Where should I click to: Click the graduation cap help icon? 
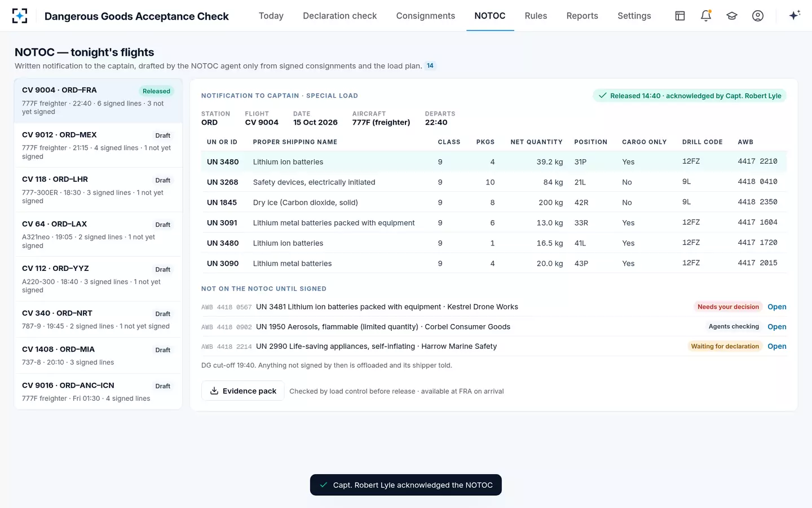point(732,16)
